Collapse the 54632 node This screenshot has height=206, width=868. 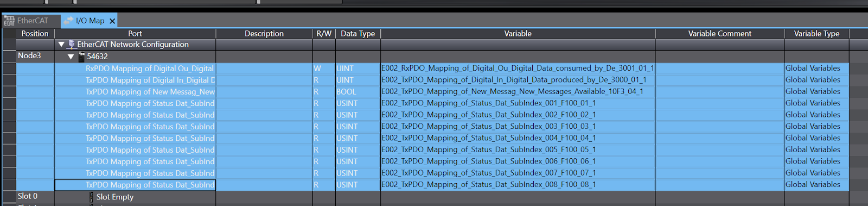(x=71, y=57)
